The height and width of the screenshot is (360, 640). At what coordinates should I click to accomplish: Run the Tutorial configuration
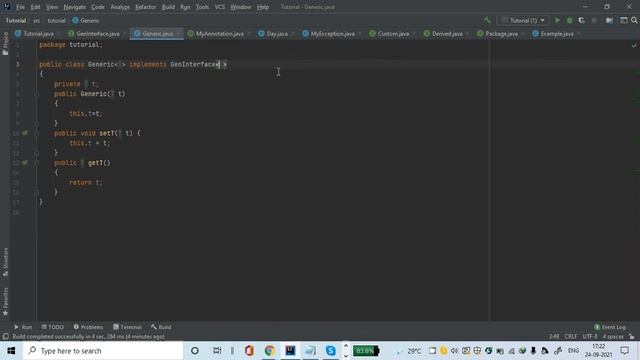(557, 20)
